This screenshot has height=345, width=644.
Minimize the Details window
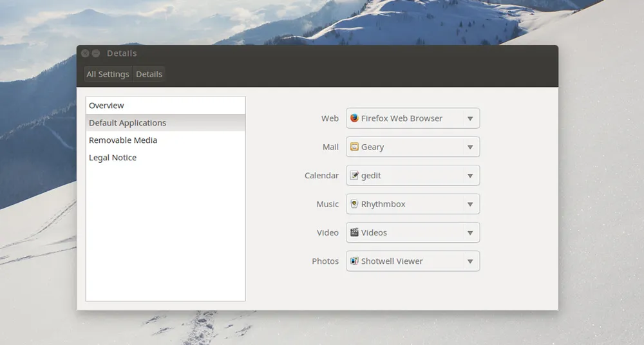[96, 53]
